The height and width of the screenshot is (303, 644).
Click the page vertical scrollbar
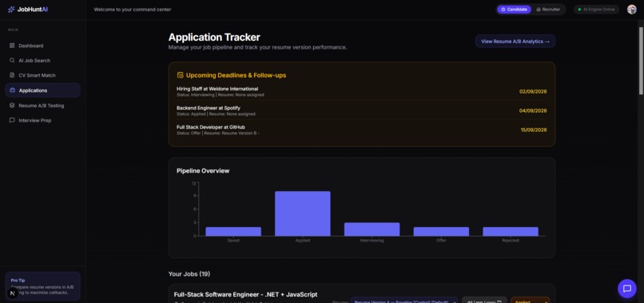(641, 61)
